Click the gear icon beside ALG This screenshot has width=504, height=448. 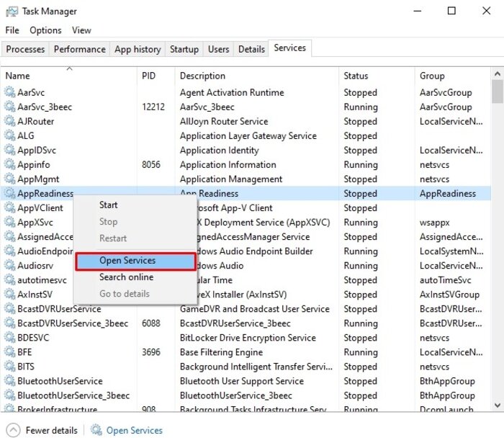[9, 135]
